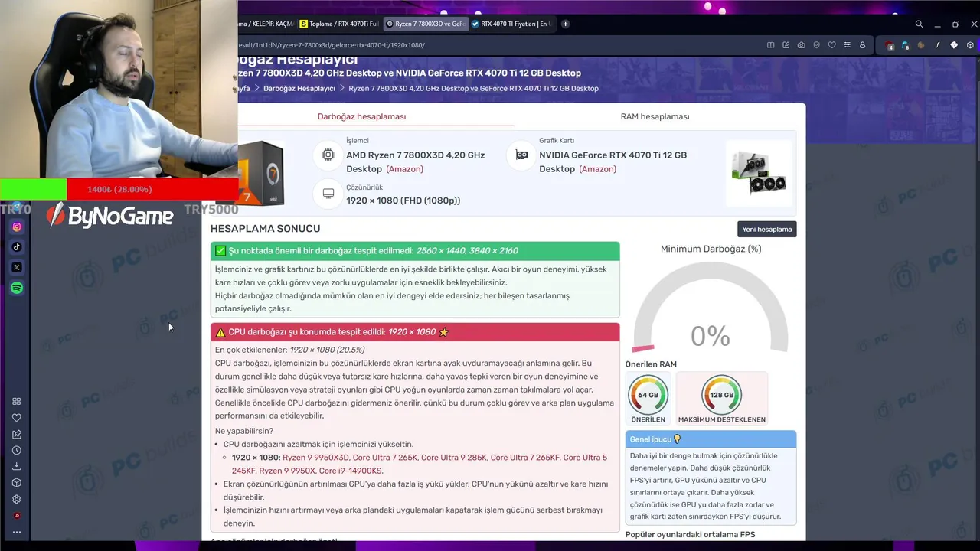Open TikTok from the browser sidebar
The width and height of the screenshot is (980, 551).
click(17, 247)
